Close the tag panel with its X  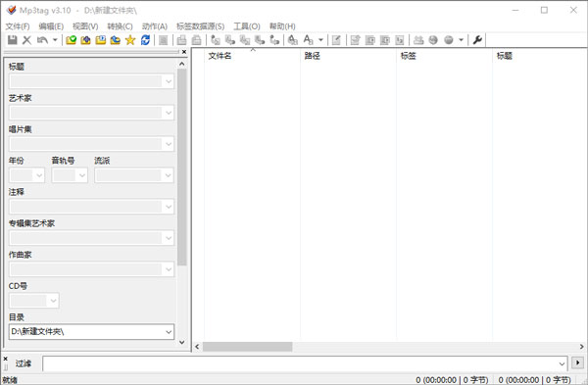pyautogui.click(x=184, y=52)
